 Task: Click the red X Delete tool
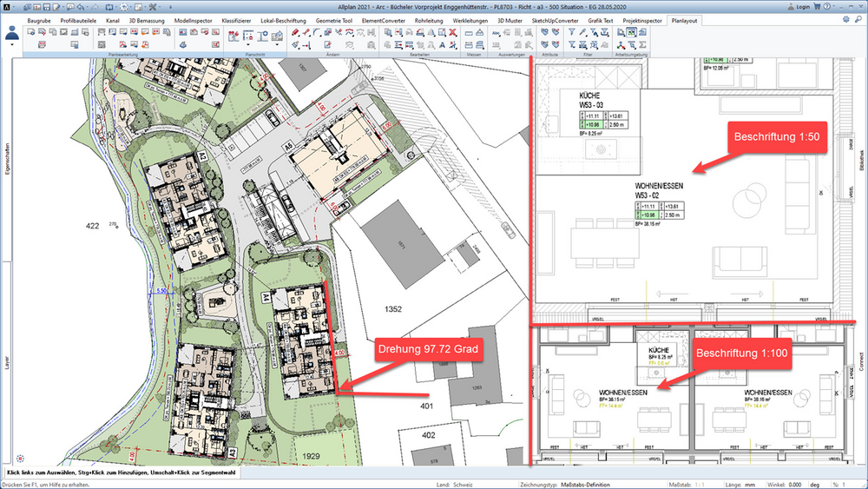pyautogui.click(x=452, y=32)
